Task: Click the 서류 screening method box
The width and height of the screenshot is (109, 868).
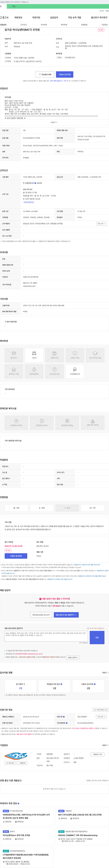Action: click(16, 508)
